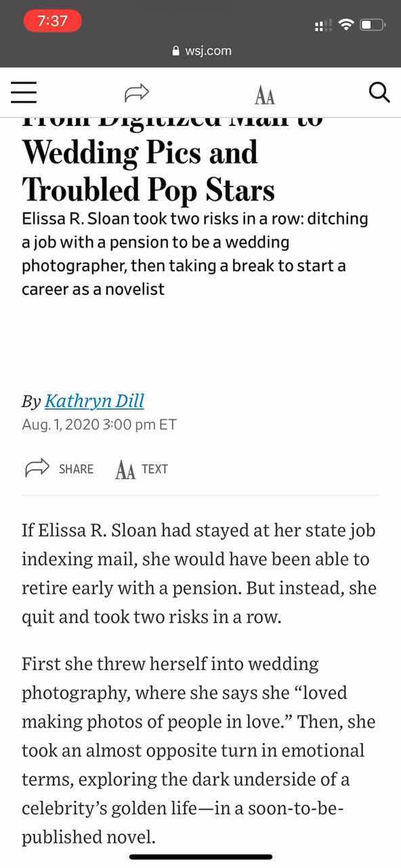
Task: Tap the battery indicator in the status bar
Action: pyautogui.click(x=373, y=25)
